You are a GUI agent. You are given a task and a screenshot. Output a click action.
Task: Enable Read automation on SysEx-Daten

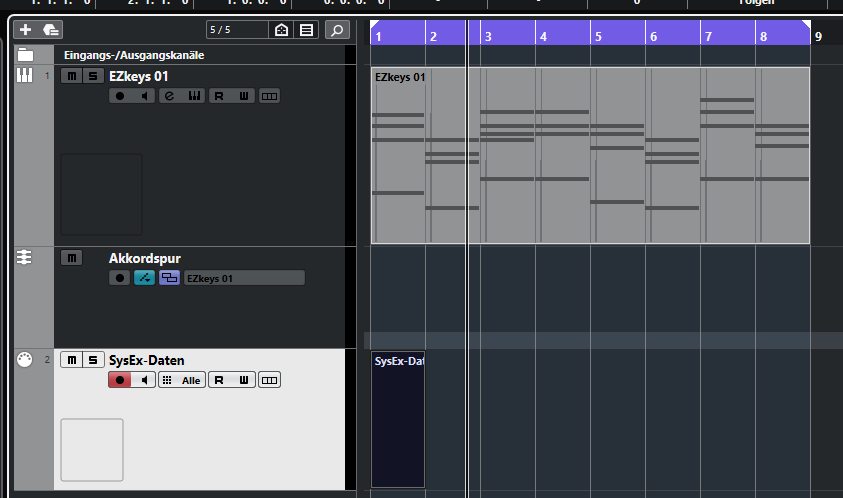click(x=219, y=380)
